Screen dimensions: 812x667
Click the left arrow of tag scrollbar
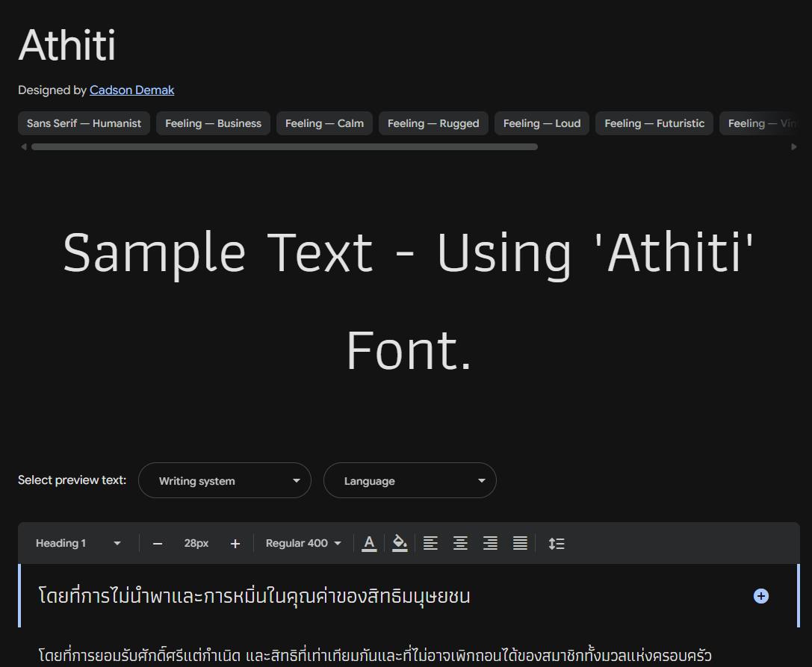[23, 146]
